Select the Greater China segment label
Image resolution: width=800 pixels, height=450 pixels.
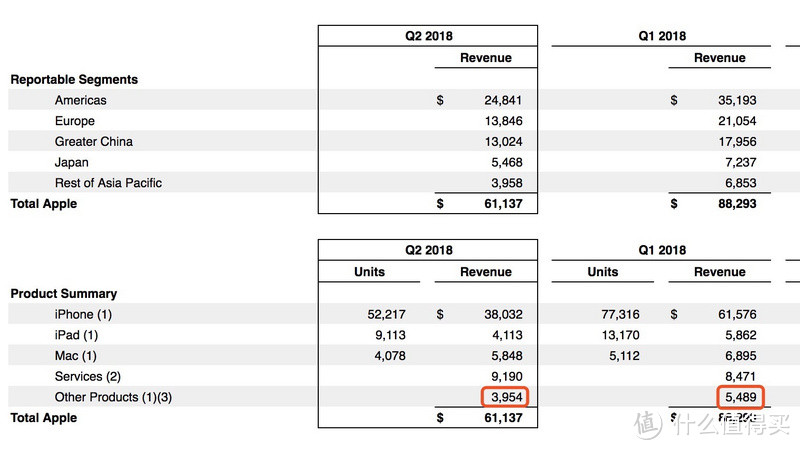[x=94, y=141]
